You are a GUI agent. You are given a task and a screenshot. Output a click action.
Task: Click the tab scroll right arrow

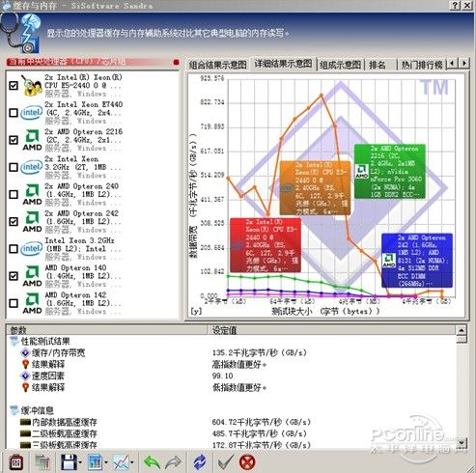pyautogui.click(x=463, y=63)
